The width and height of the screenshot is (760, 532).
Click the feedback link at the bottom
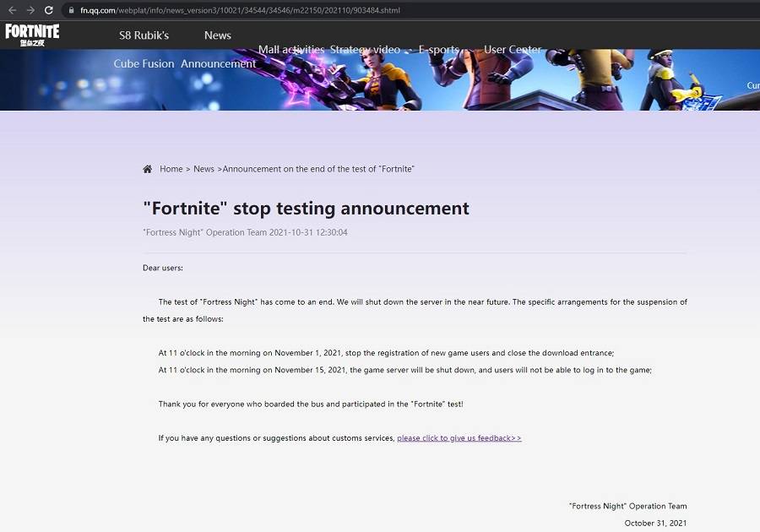459,437
